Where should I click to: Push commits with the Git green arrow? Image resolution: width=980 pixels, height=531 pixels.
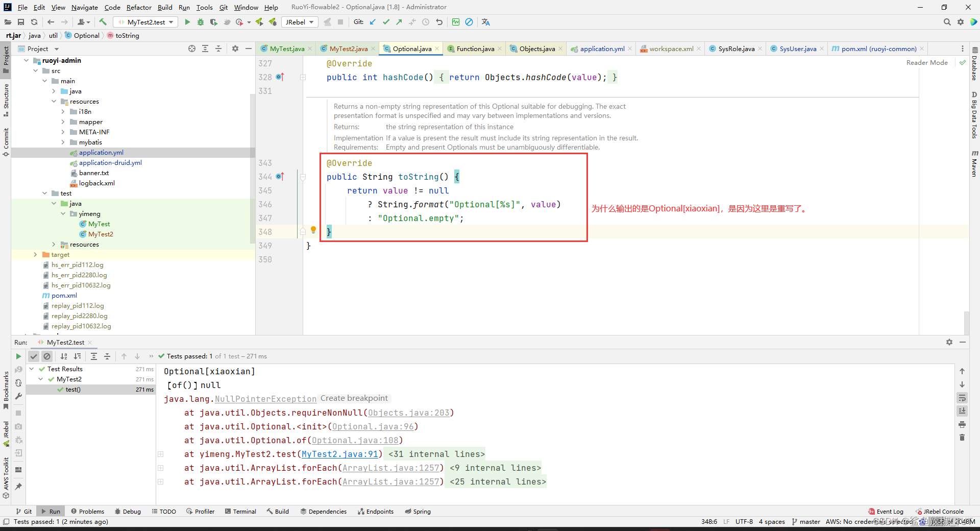click(399, 22)
